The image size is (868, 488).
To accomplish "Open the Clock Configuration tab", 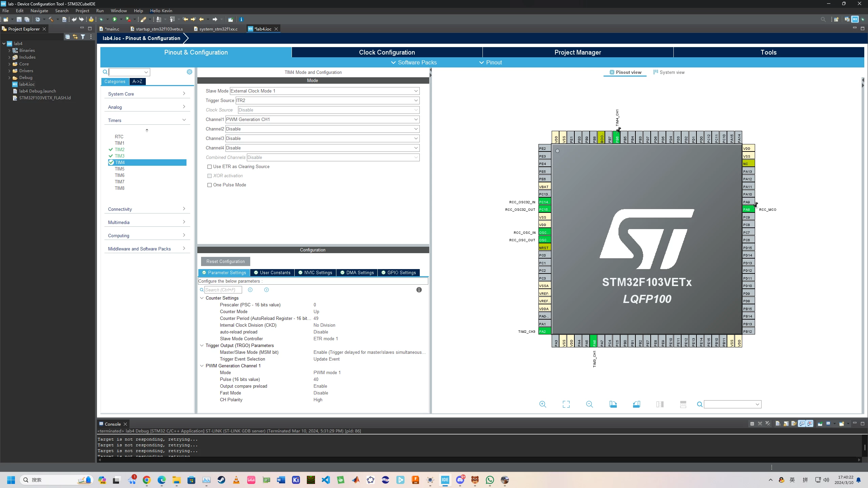I will pos(387,52).
